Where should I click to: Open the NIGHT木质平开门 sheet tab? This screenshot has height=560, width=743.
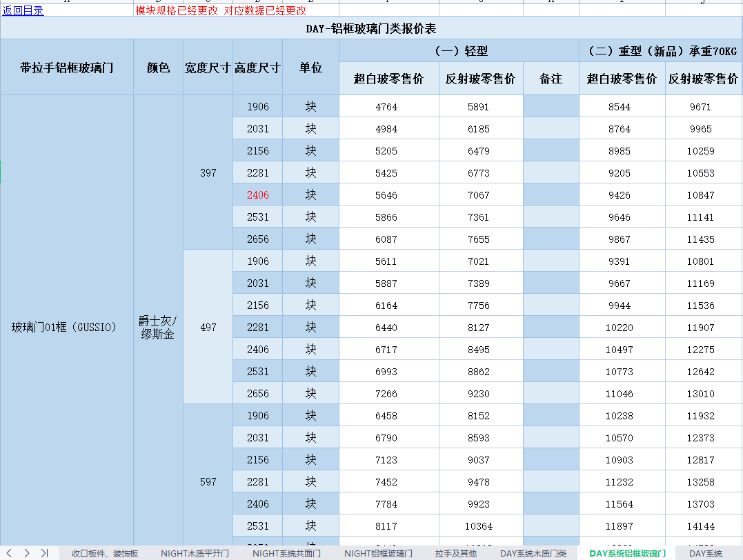[195, 553]
